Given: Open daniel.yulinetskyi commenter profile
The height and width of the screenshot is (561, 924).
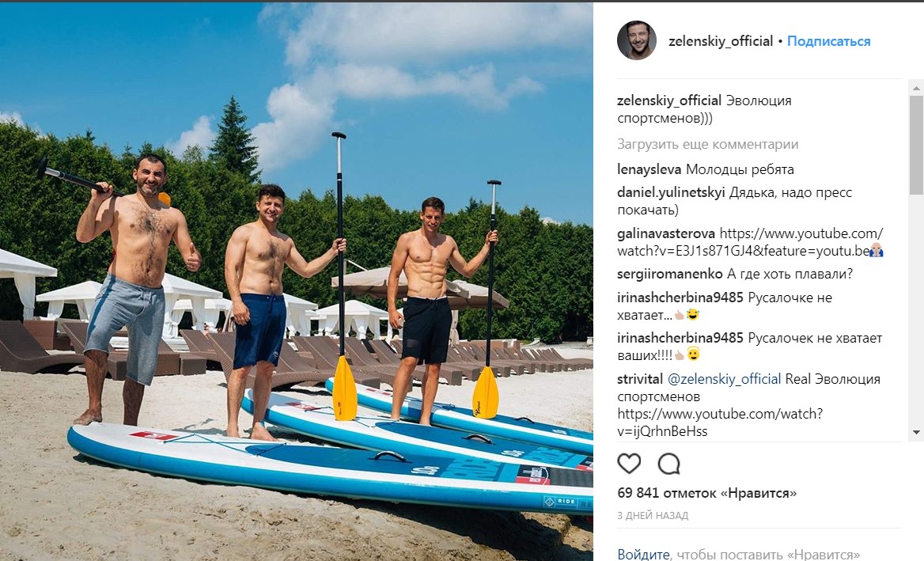Looking at the screenshot, I should coord(671,193).
